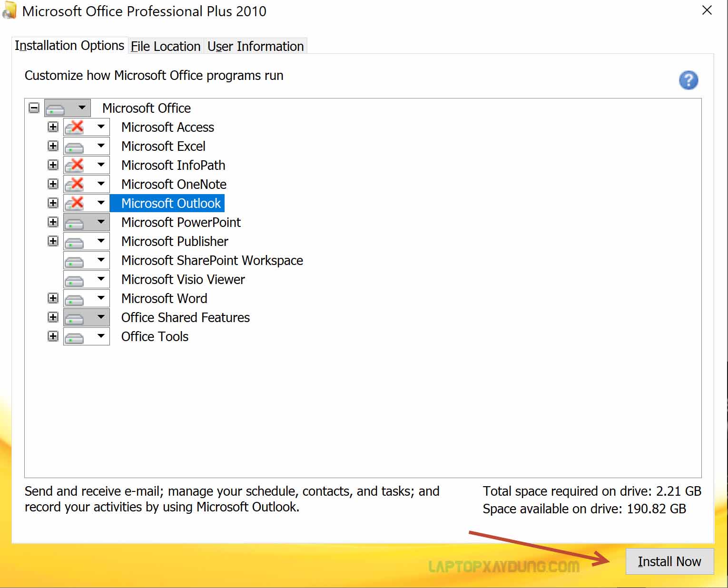The height and width of the screenshot is (588, 728).
Task: Expand the Microsoft Word tree node
Action: point(53,298)
